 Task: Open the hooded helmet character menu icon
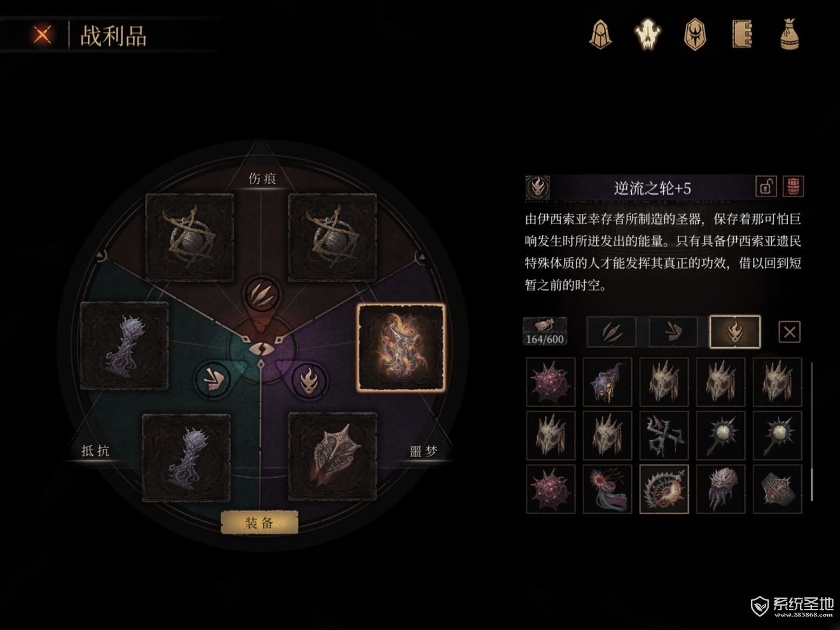click(599, 34)
